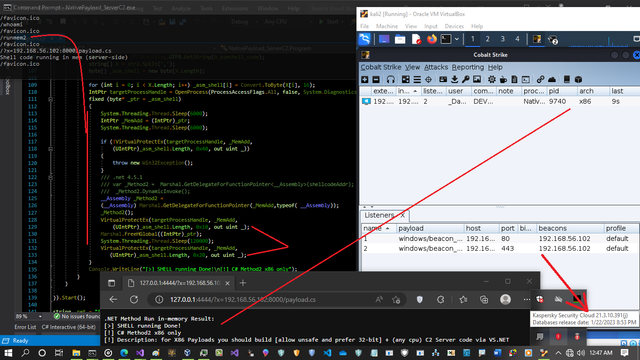640x360 pixels.
Task: Click the cube About icon in Cobalt Strike
Action: coord(578,80)
